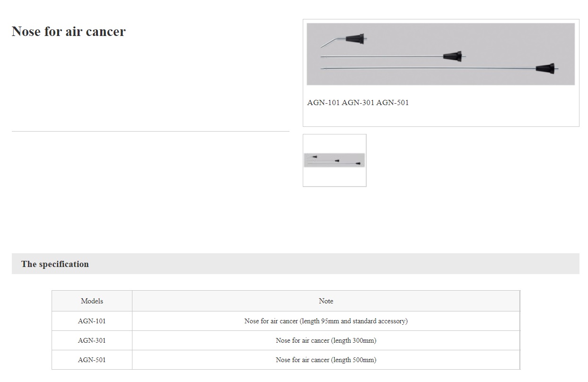Viewport: 588px width, 382px height.
Task: Click the note mentioning length 500mm
Action: pos(326,360)
